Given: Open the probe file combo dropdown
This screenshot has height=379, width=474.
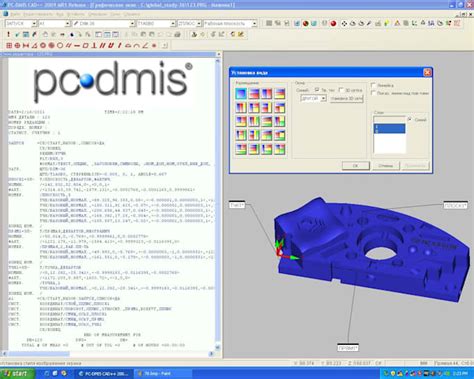Looking at the screenshot, I should 132,24.
